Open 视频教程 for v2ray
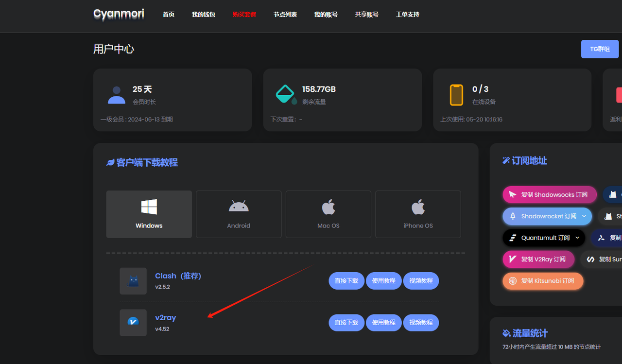 (421, 322)
